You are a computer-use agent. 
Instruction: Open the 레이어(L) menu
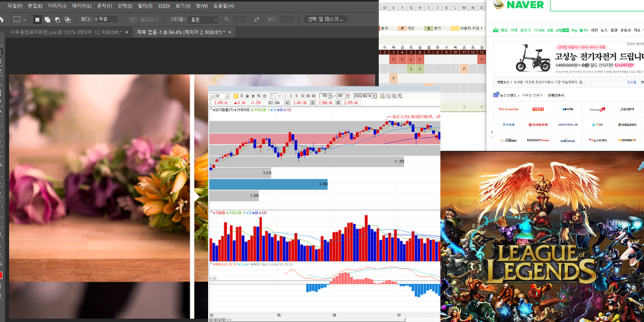[82, 6]
